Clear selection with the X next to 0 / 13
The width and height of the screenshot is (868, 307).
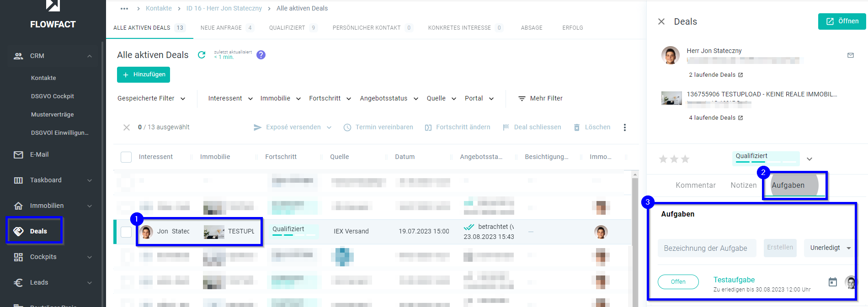pos(127,127)
